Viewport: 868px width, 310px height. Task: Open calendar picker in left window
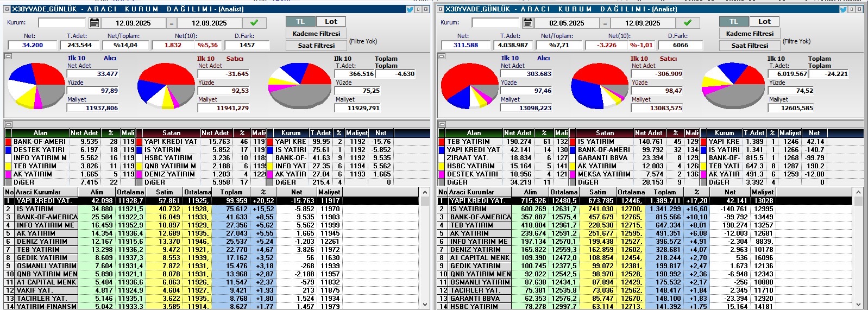[95, 23]
